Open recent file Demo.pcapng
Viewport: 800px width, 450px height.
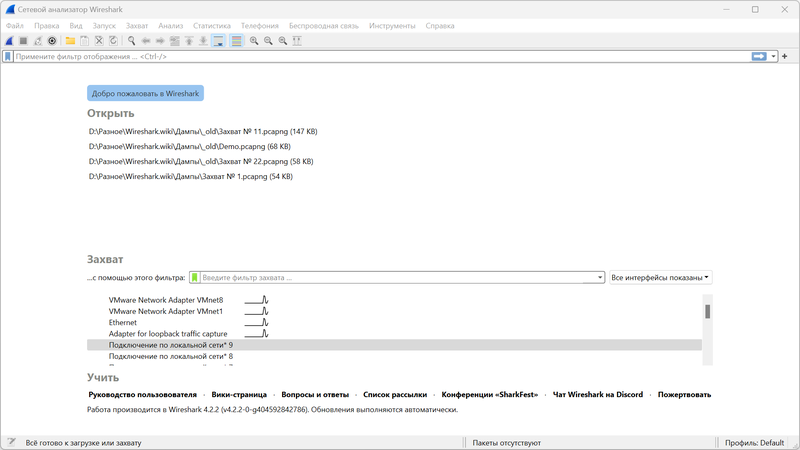point(190,146)
